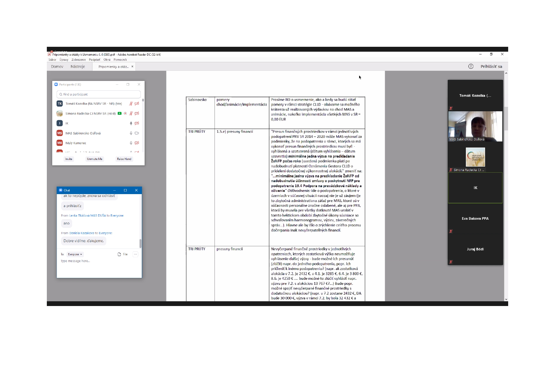Screen dimensions: 555x392
Task: Click the Invite button in the Participants panel
Action: pos(69,159)
